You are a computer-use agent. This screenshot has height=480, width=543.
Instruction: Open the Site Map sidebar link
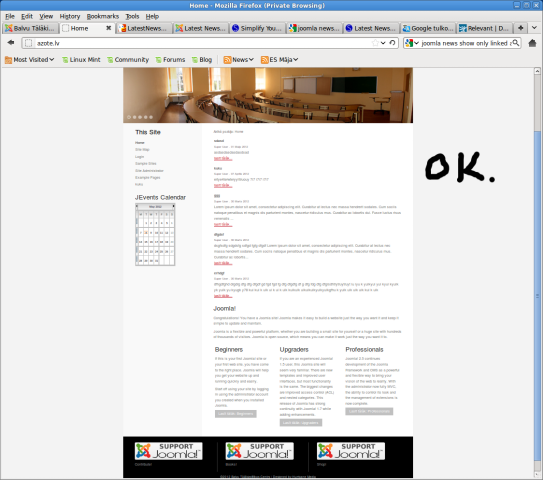tap(142, 150)
